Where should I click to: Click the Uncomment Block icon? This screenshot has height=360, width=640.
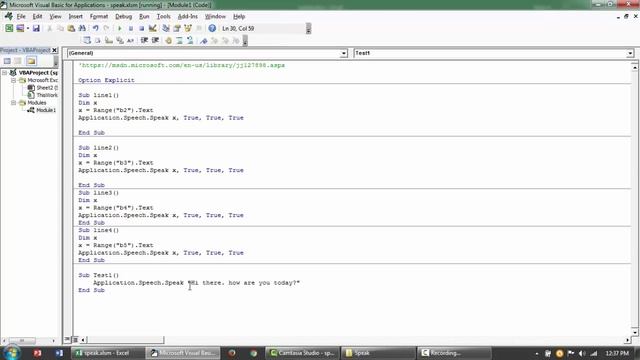pos(190,40)
